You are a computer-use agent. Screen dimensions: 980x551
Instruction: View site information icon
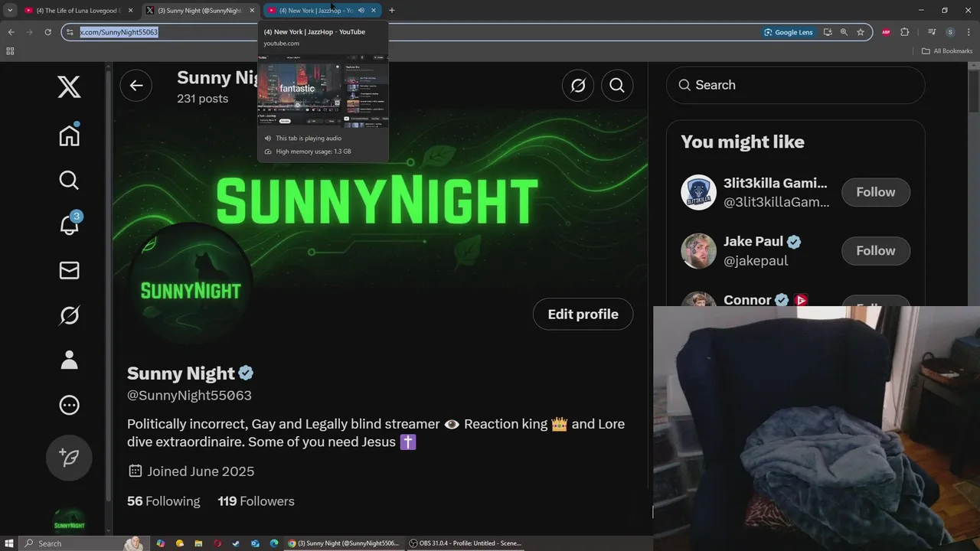point(70,32)
